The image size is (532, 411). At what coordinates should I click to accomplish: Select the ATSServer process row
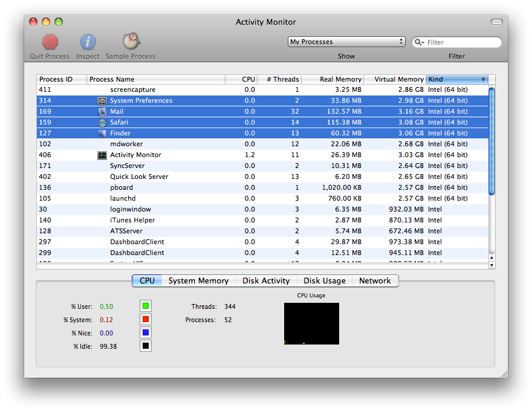[x=262, y=231]
